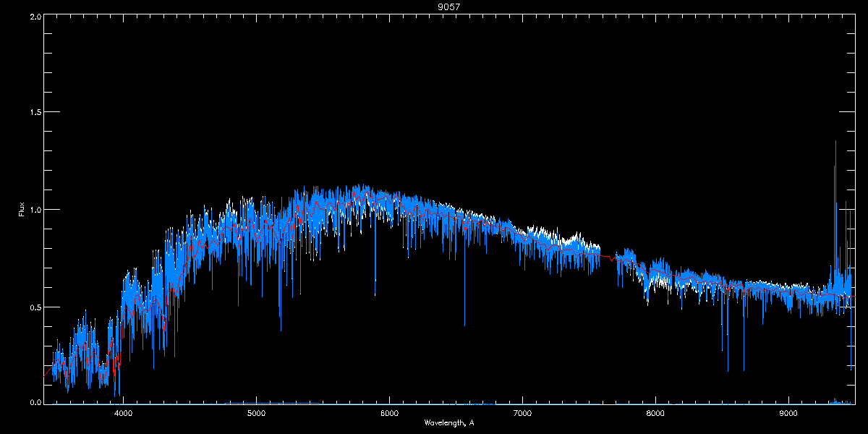Click the 7000 x-axis tick label

click(522, 414)
